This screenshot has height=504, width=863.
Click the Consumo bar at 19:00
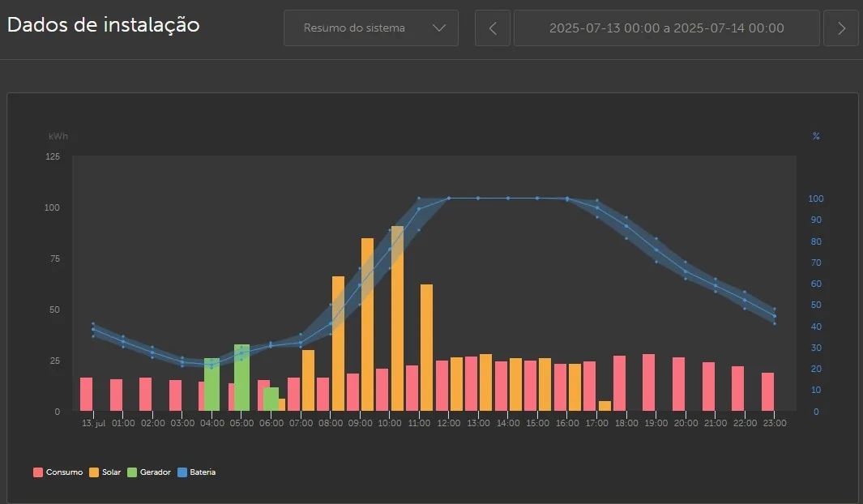[x=648, y=382]
